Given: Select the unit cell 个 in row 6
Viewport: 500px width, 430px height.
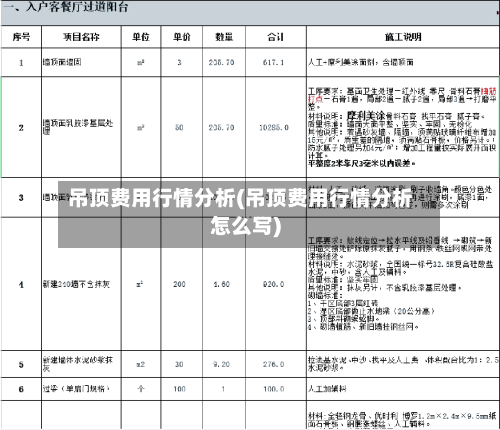Looking at the screenshot, I should tap(141, 389).
